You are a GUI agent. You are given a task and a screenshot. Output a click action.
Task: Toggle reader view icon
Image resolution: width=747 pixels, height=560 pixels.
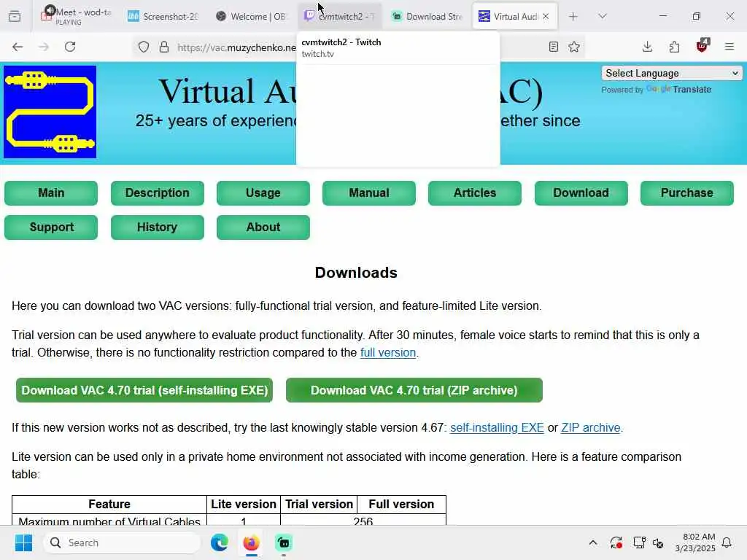point(553,47)
